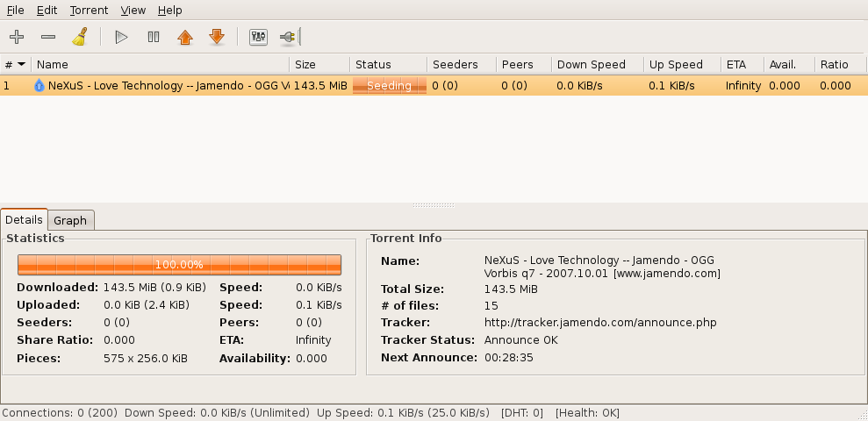
Task: Open the View menu
Action: coord(133,10)
